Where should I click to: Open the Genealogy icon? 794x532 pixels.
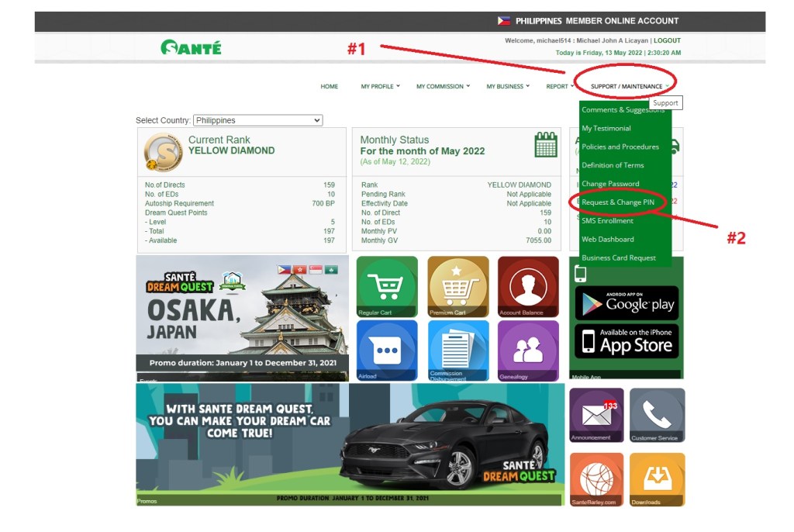(x=528, y=351)
